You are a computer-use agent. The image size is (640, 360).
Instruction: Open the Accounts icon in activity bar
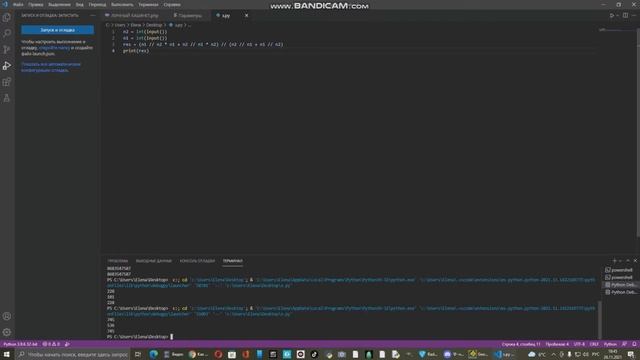(x=7, y=316)
